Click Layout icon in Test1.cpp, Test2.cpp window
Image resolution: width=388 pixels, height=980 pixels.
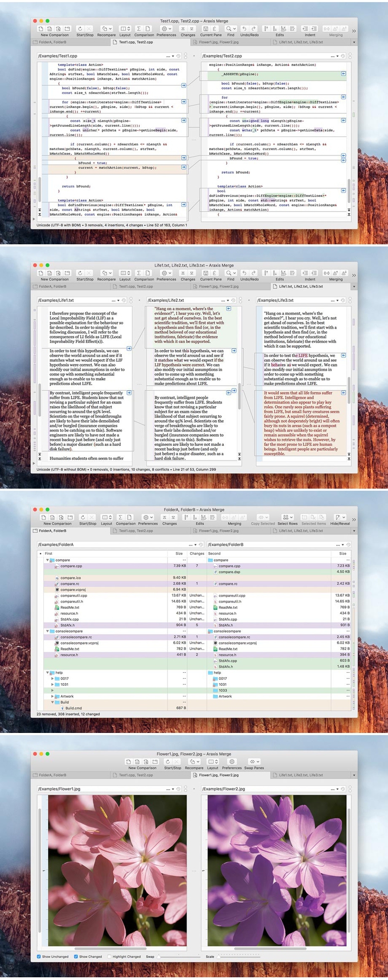(125, 29)
